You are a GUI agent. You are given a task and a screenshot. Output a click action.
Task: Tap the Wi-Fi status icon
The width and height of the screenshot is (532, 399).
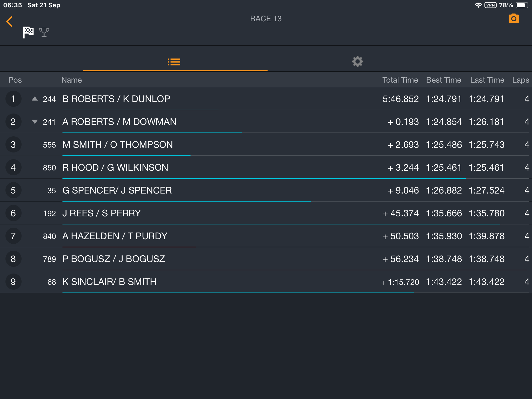478,5
